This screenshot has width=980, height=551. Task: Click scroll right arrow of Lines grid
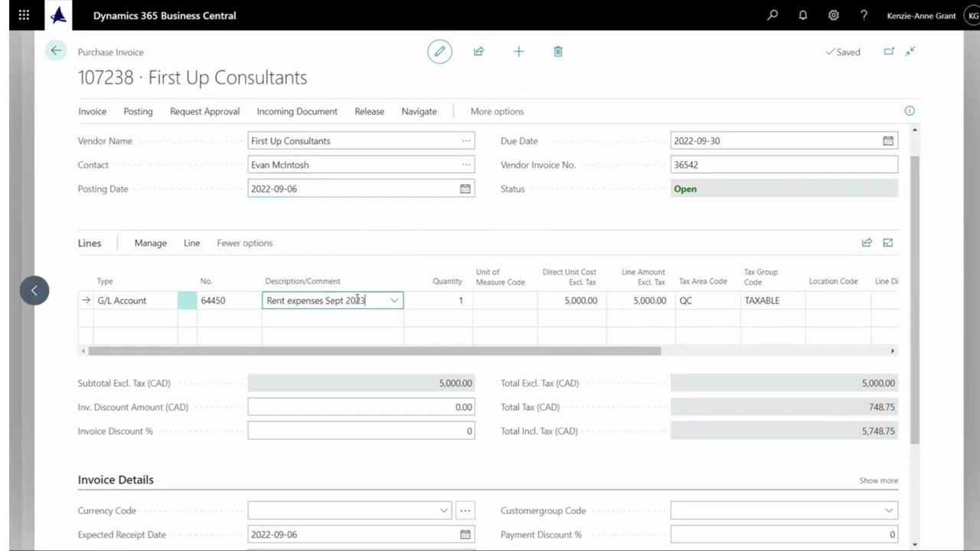892,350
